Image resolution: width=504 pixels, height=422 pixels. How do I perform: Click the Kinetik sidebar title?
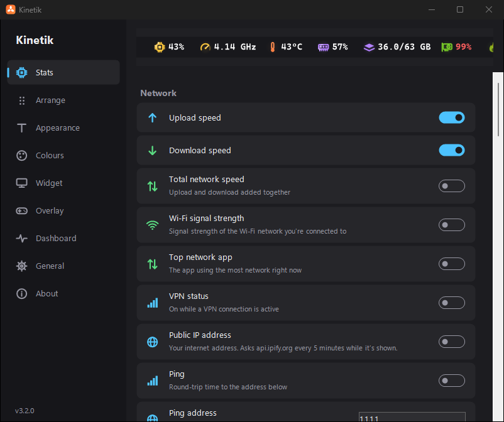point(35,40)
